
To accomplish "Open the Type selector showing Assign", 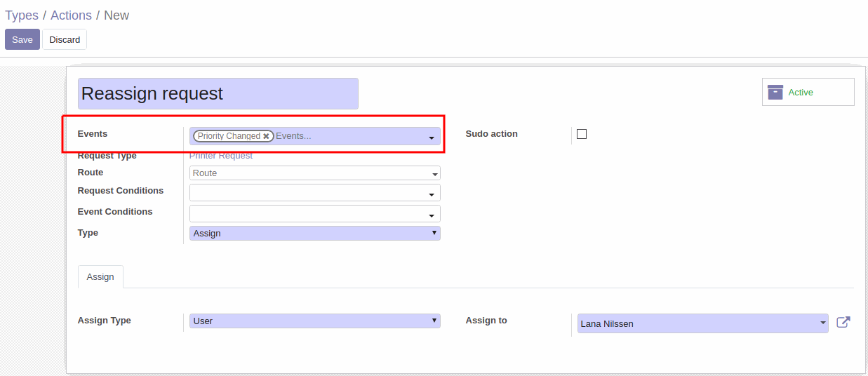I will (315, 233).
